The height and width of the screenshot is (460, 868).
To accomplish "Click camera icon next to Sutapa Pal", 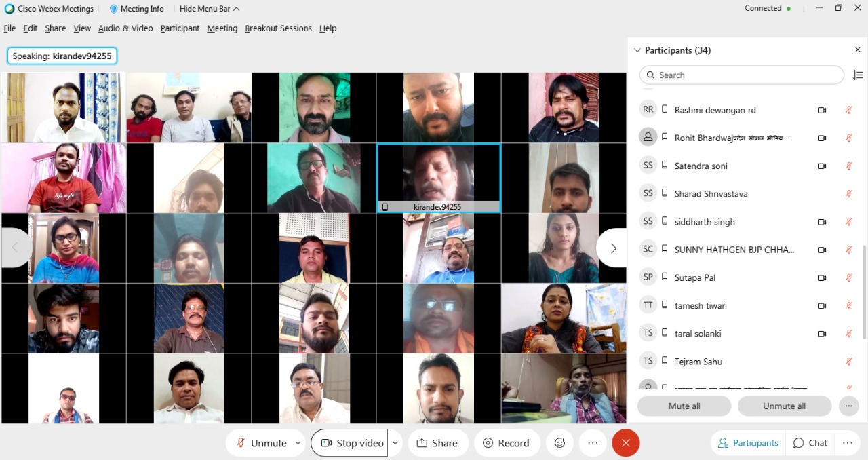I will [822, 277].
